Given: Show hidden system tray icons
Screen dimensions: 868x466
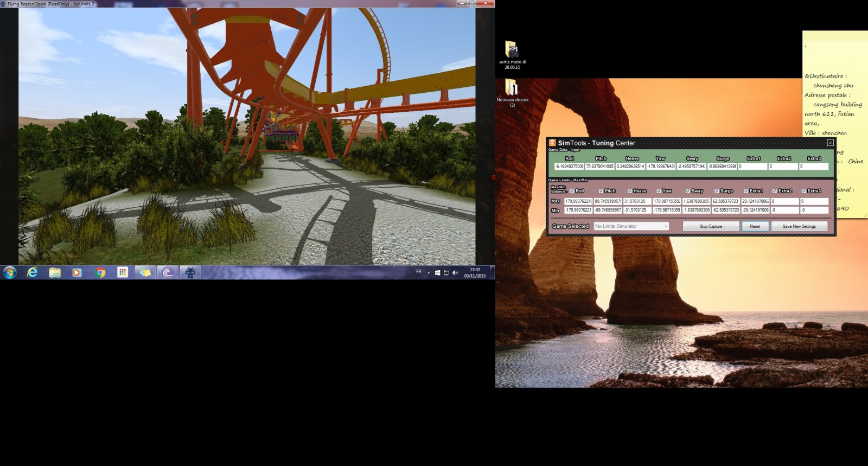Looking at the screenshot, I should pyautogui.click(x=429, y=273).
